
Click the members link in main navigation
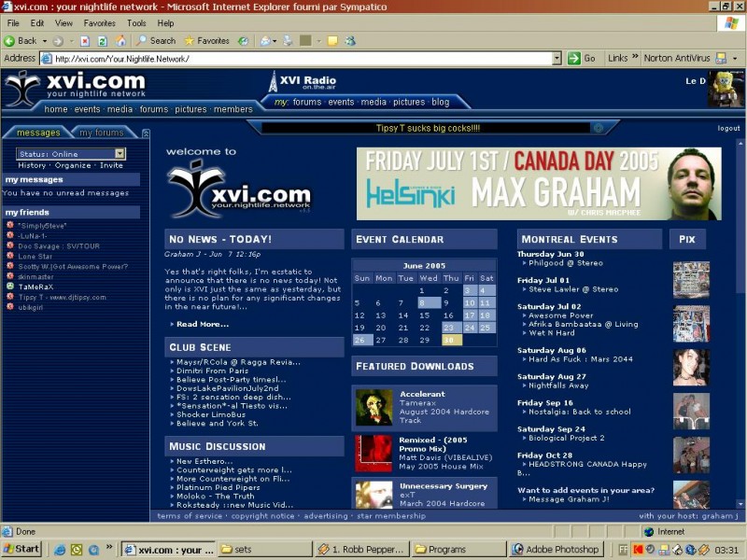[x=233, y=109]
